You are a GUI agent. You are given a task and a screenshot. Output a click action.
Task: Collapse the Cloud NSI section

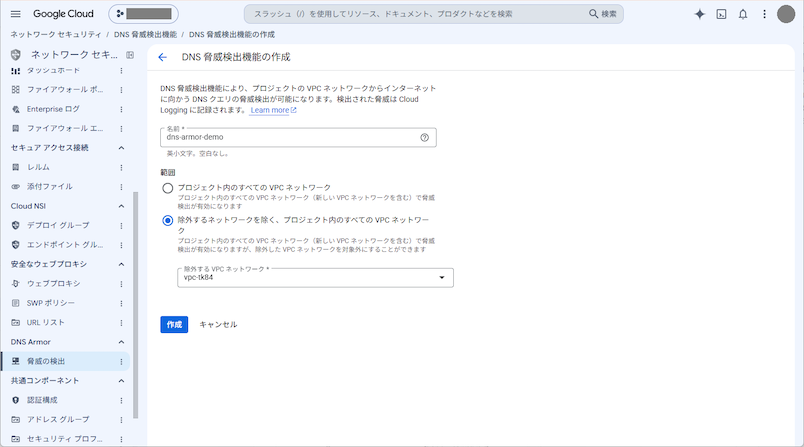tap(122, 206)
